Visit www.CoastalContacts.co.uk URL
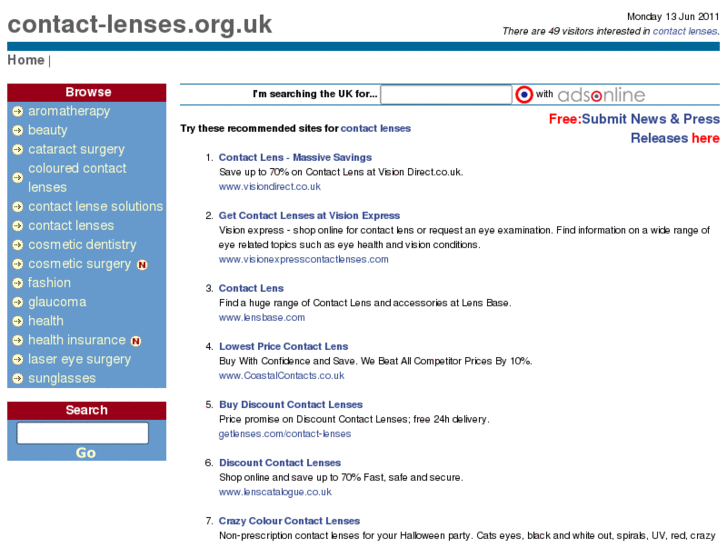This screenshot has height=545, width=727. pyautogui.click(x=281, y=376)
